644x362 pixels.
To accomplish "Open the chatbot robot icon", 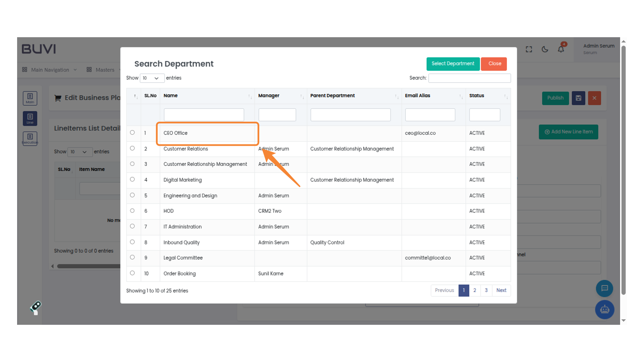I will pos(604,309).
